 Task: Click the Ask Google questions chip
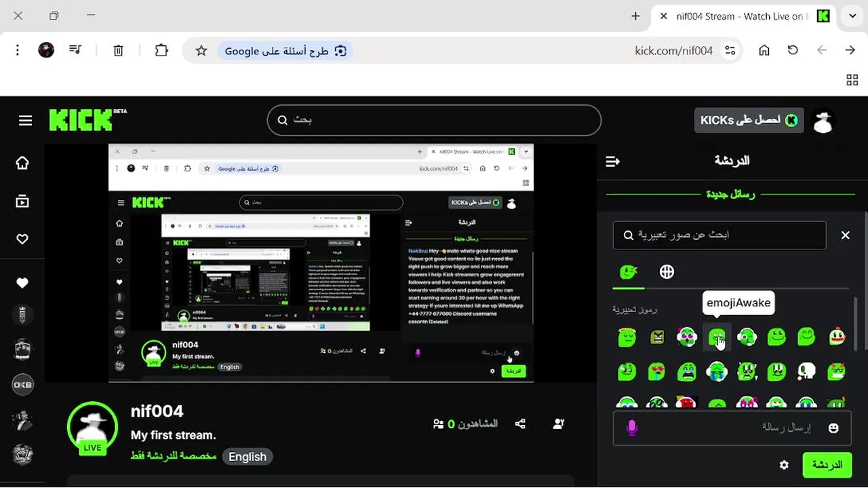(x=285, y=51)
